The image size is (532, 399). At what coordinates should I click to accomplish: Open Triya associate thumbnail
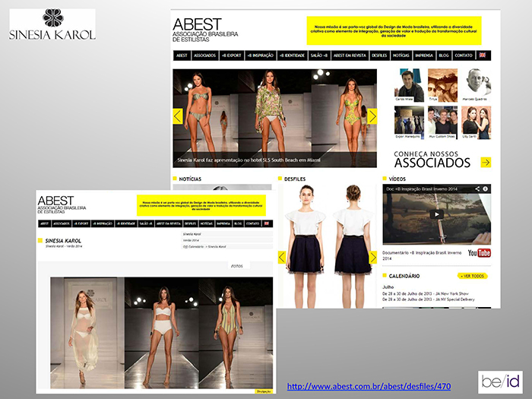tap(442, 85)
